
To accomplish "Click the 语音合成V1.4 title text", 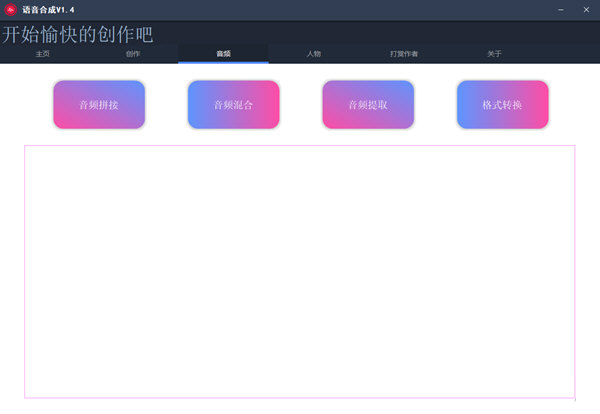I will tap(48, 10).
